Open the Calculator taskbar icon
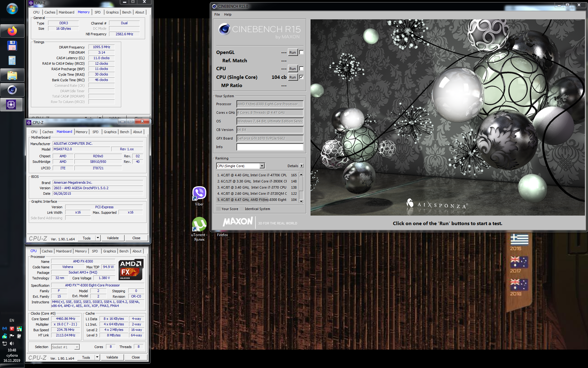588x368 pixels. coord(12,60)
